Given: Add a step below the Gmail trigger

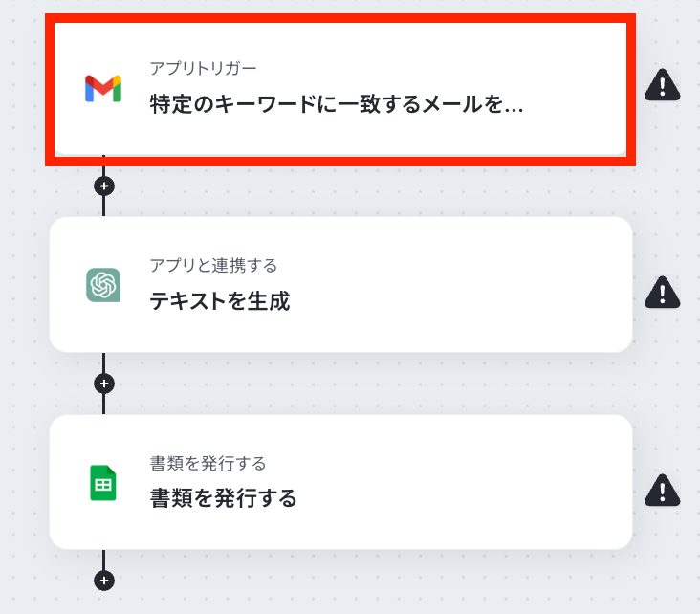Looking at the screenshot, I should (104, 186).
